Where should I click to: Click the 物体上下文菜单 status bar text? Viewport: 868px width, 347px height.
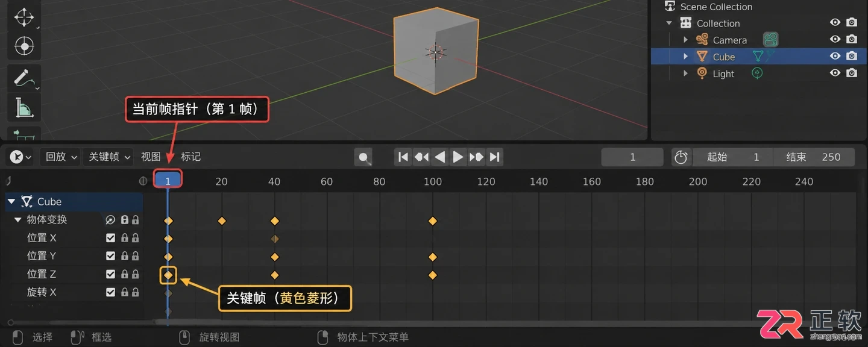click(373, 337)
